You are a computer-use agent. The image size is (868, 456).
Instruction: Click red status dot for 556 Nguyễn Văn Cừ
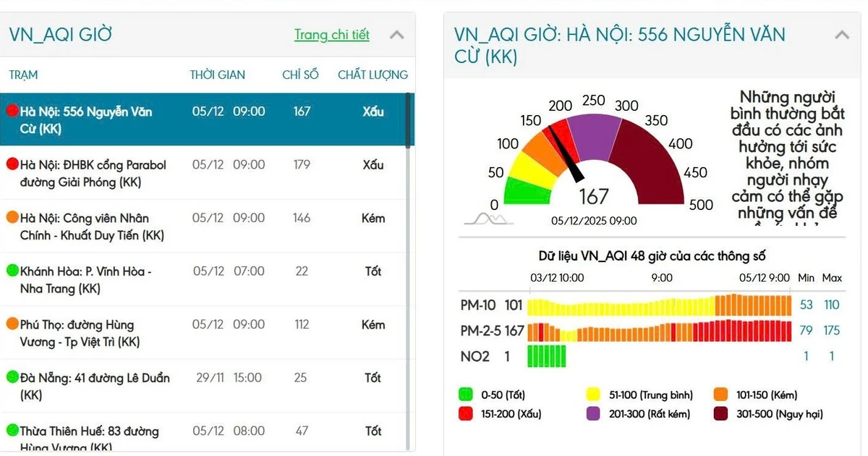point(12,111)
